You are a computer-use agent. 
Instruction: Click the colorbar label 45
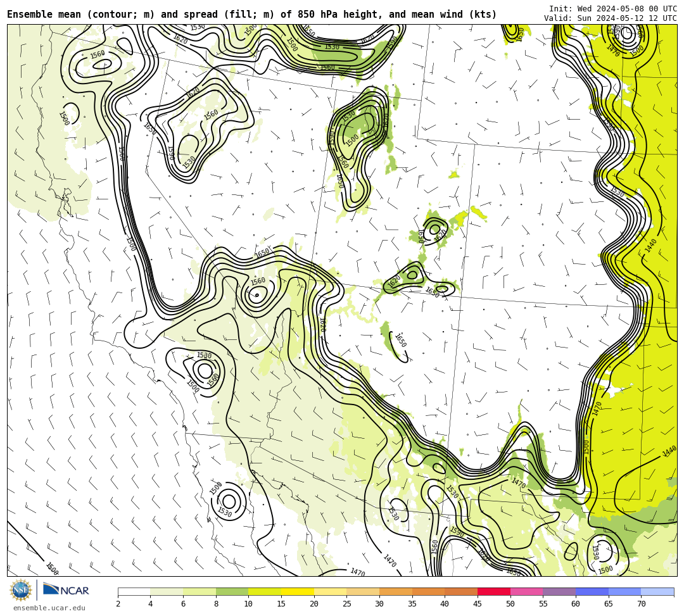click(478, 604)
